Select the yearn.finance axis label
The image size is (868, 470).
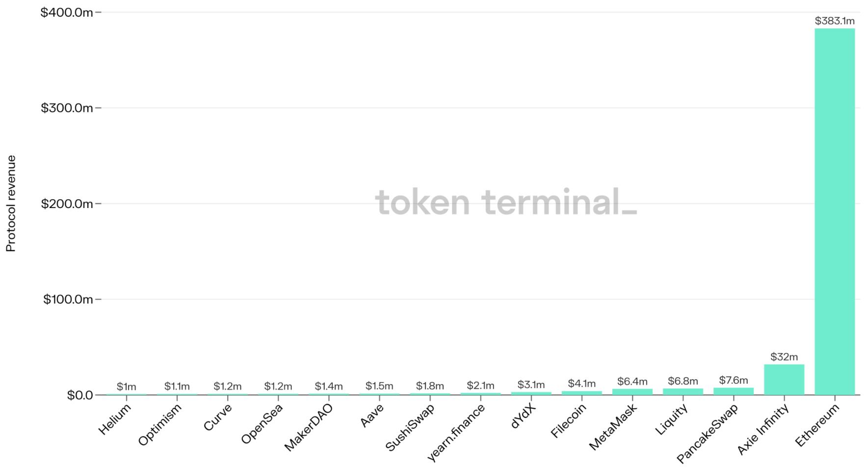pos(456,433)
